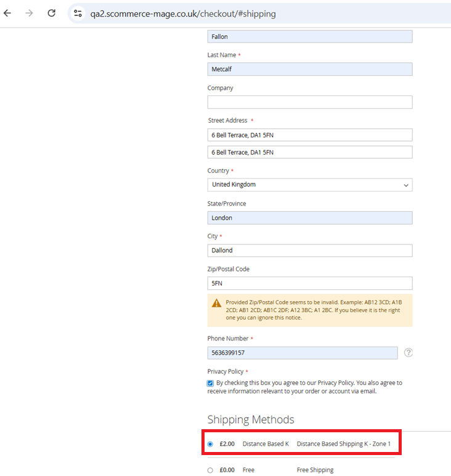Click the first Street Address line
Image resolution: width=451 pixels, height=476 pixels.
pos(309,135)
